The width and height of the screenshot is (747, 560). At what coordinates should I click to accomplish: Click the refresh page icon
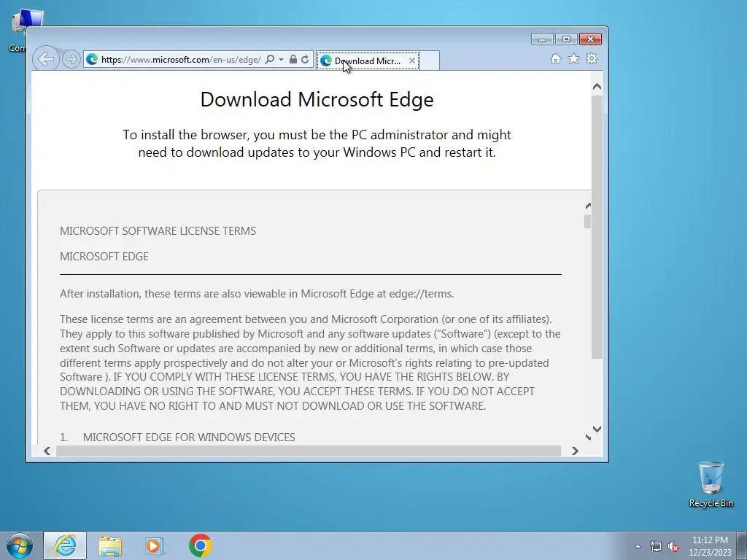click(x=305, y=60)
